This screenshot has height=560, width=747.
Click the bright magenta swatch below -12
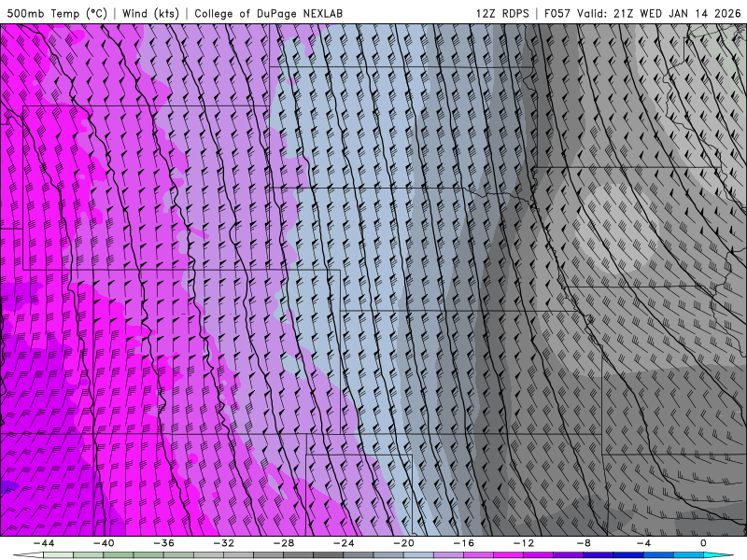point(508,555)
